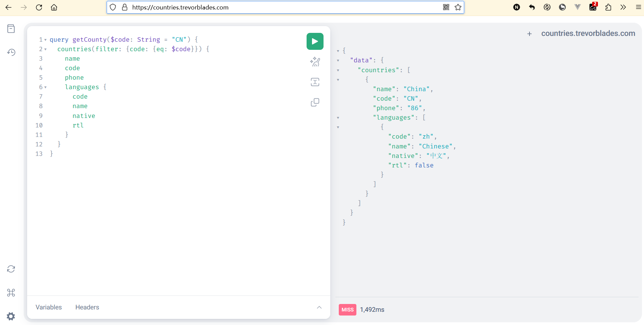Fold the languages selection on line 6
644x325 pixels.
pos(45,87)
